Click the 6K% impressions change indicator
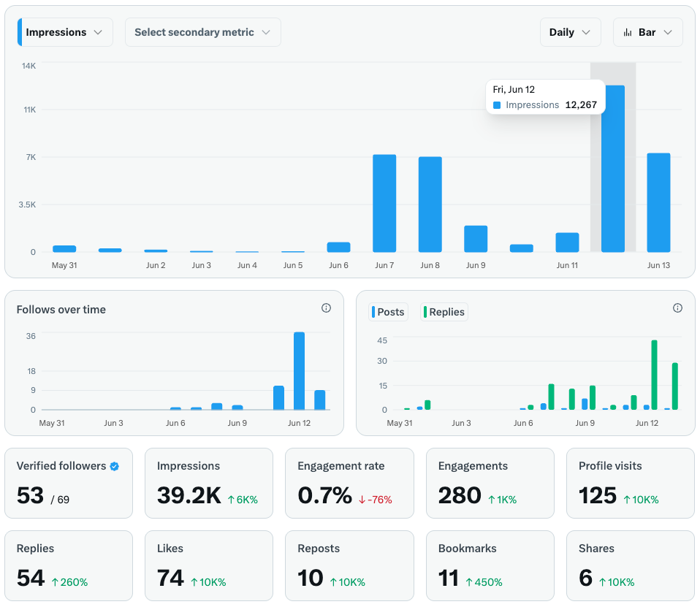This screenshot has height=607, width=700. tap(243, 500)
